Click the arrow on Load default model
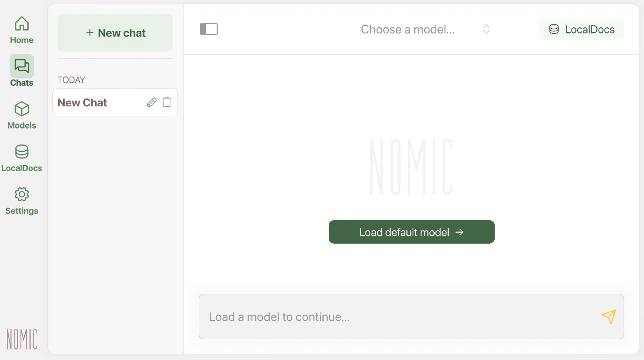This screenshot has width=644, height=360. click(x=459, y=232)
